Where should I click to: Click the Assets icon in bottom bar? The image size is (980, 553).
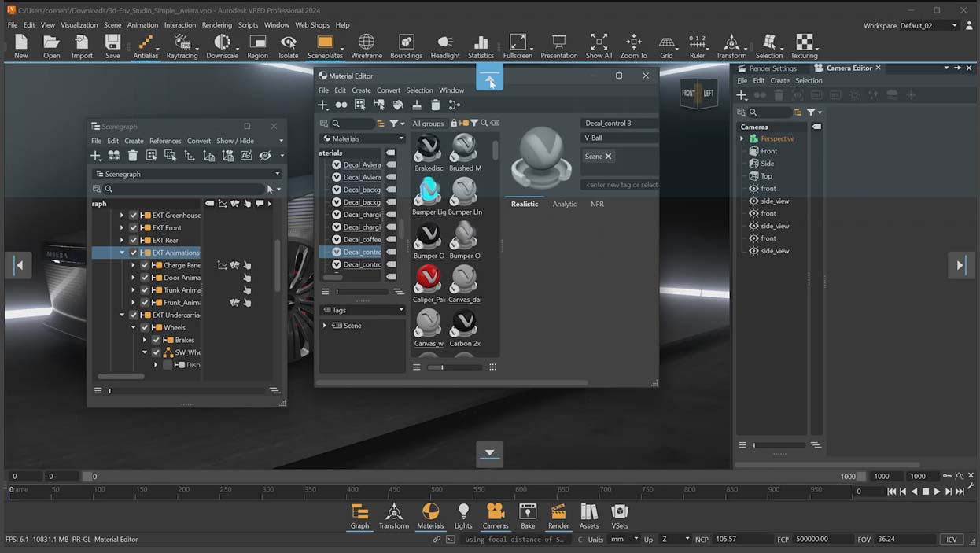pos(589,516)
